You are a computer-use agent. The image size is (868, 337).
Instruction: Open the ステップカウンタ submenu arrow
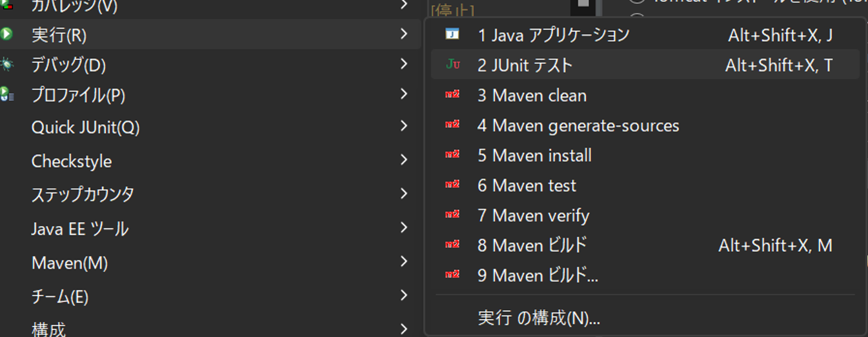(404, 194)
